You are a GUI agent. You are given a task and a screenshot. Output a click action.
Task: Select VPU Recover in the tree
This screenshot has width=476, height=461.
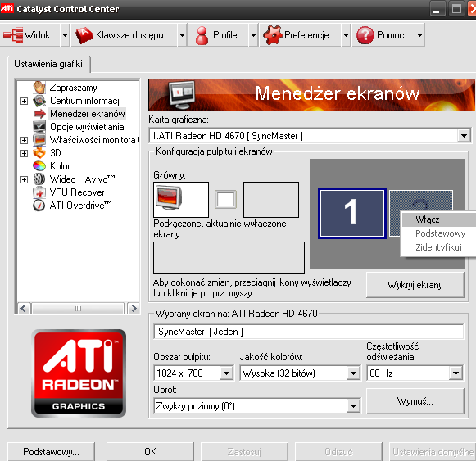point(77,192)
